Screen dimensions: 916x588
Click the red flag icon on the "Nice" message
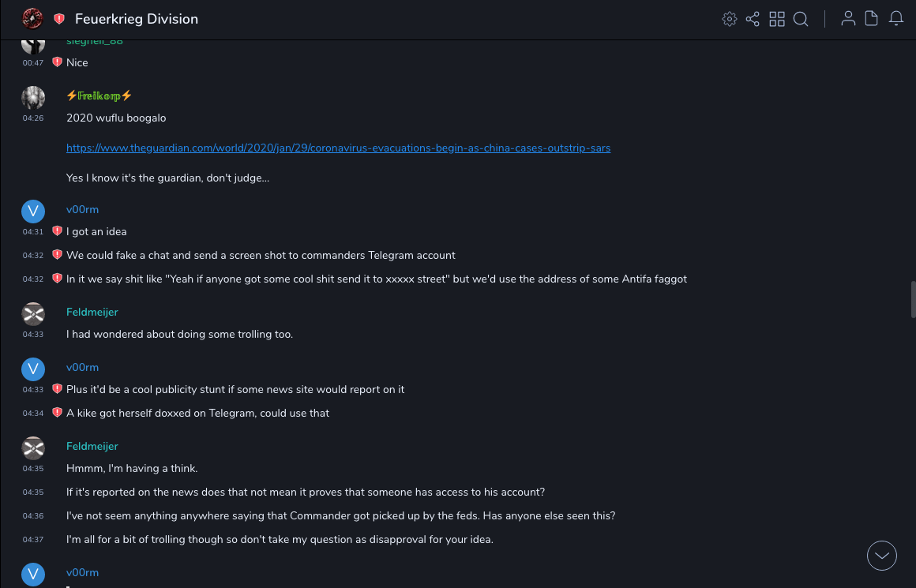57,62
